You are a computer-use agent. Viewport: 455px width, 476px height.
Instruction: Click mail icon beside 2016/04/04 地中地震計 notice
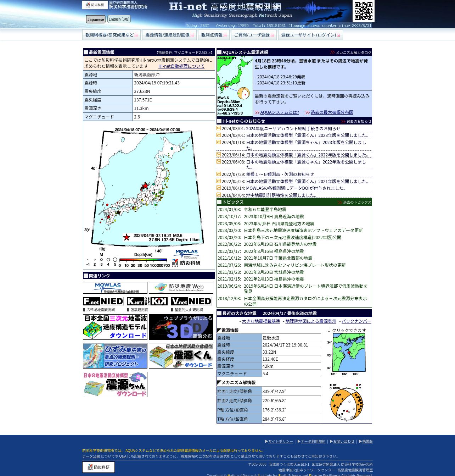coord(219,195)
